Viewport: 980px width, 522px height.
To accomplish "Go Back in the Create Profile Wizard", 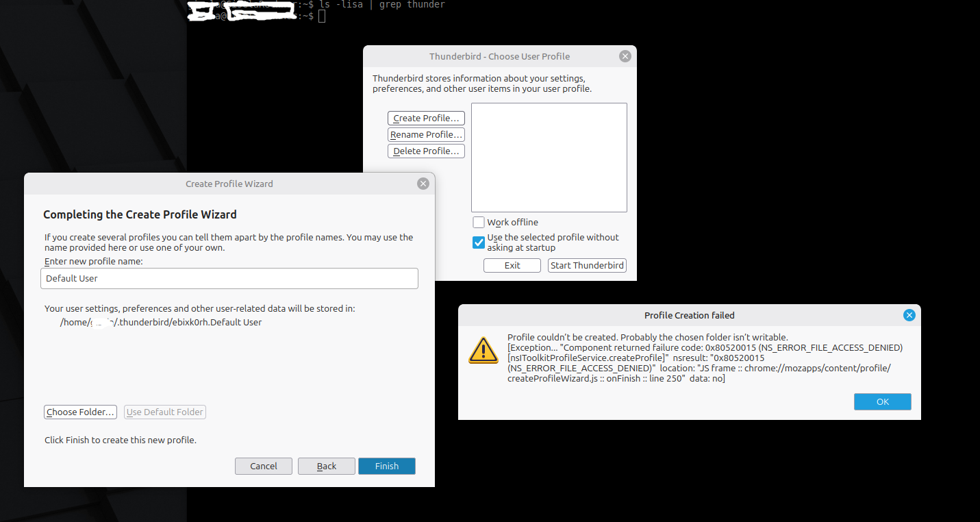I will pyautogui.click(x=327, y=466).
